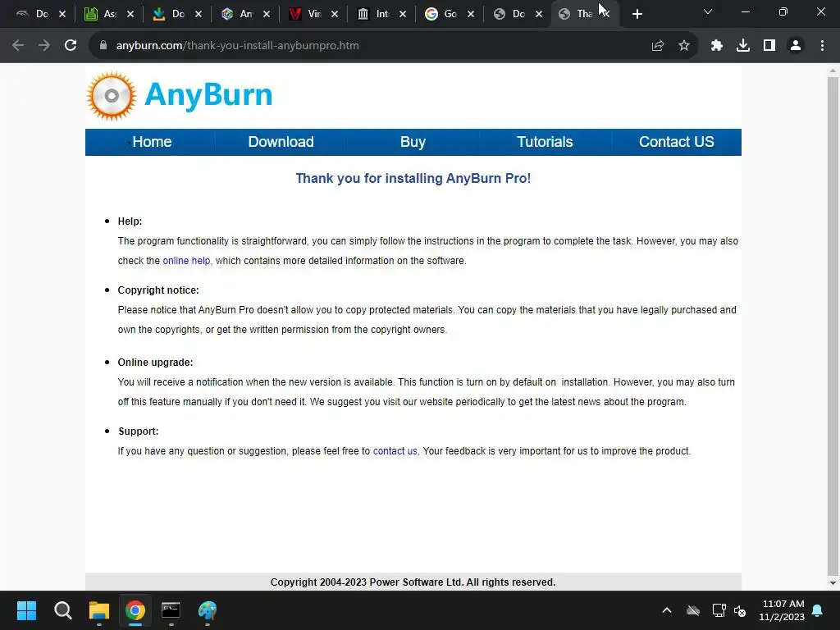Open the Windows Start menu

coord(26,610)
